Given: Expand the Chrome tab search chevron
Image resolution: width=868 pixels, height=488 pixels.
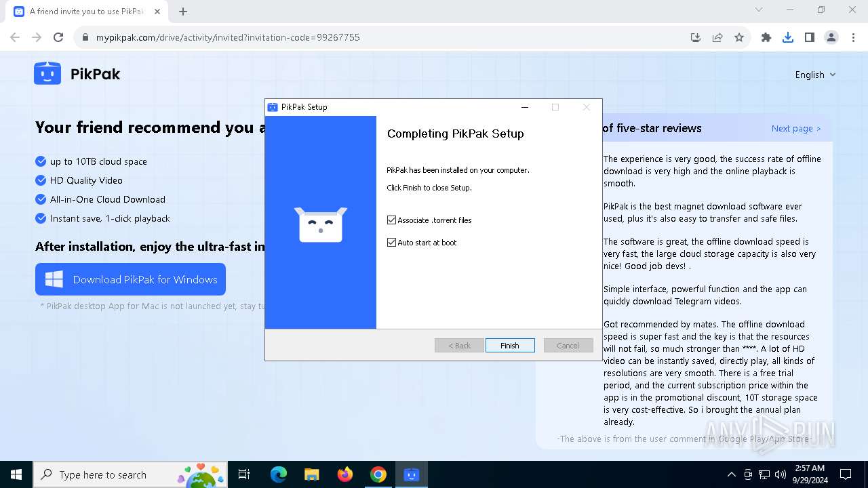Looking at the screenshot, I should [759, 10].
